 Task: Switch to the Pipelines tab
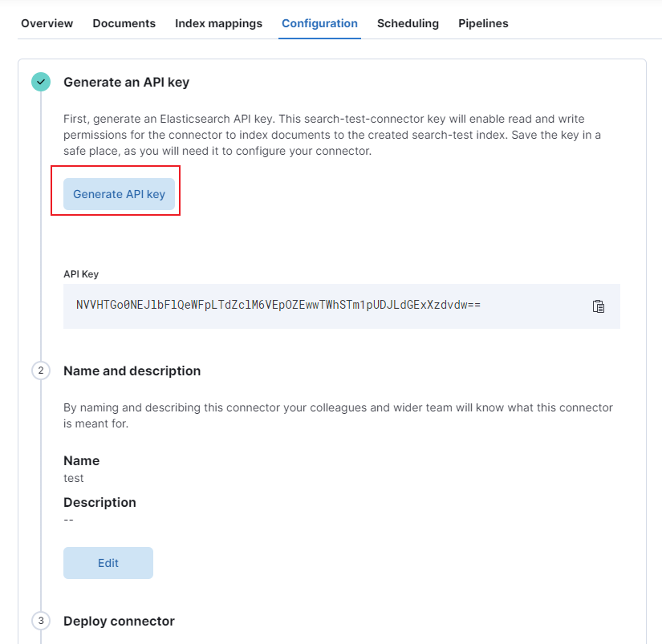[x=483, y=23]
